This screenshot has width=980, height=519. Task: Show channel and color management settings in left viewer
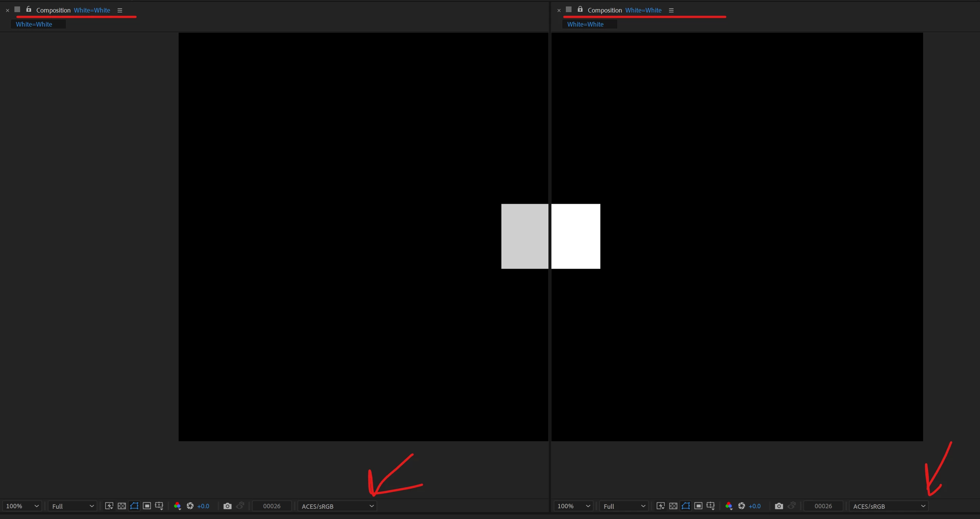(x=177, y=506)
